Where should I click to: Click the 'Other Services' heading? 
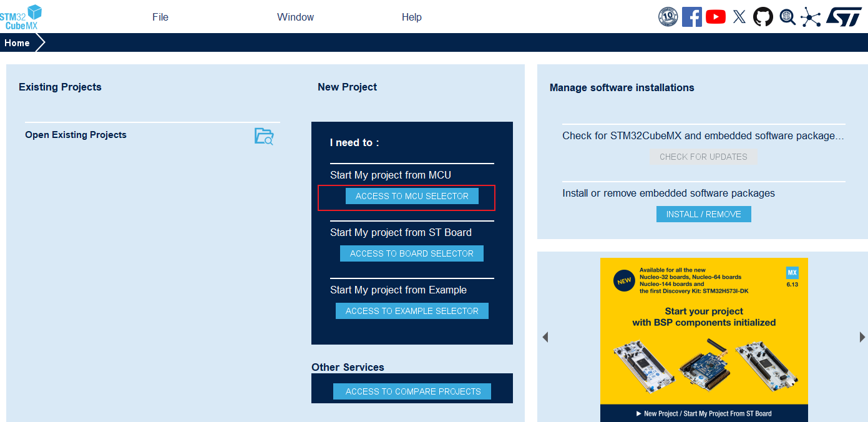click(x=348, y=367)
